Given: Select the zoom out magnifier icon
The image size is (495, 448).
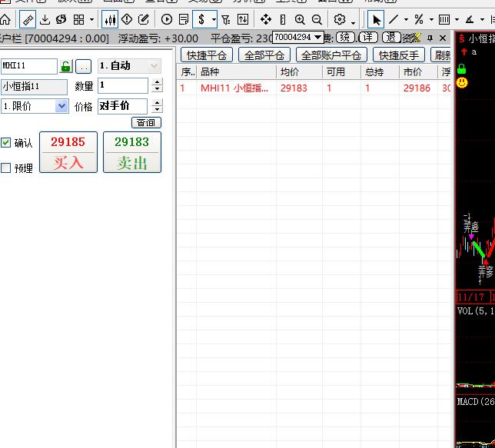Looking at the screenshot, I should click(x=317, y=19).
